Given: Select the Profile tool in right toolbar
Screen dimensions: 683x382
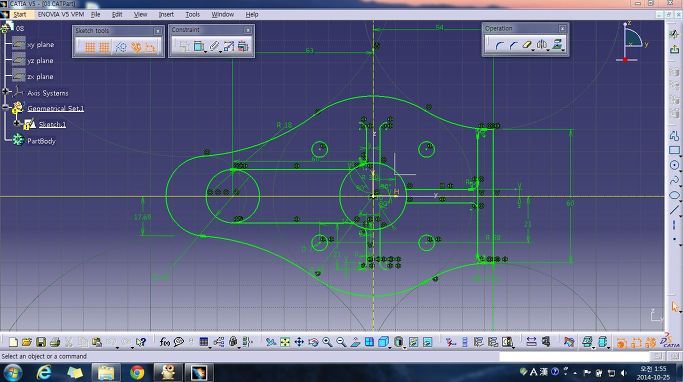Looking at the screenshot, I should click(x=674, y=136).
